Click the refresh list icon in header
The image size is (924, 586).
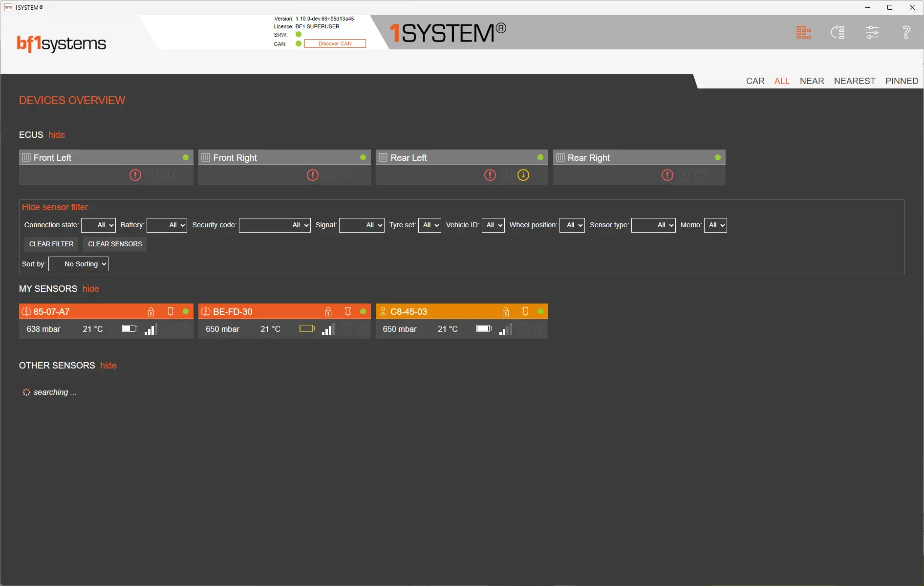tap(838, 32)
